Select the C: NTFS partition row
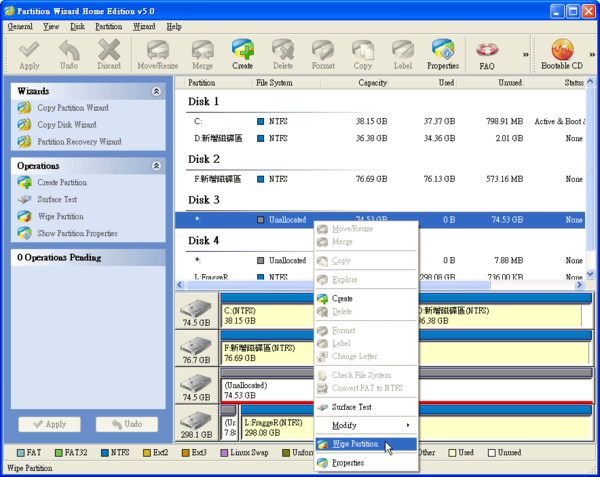 (380, 121)
